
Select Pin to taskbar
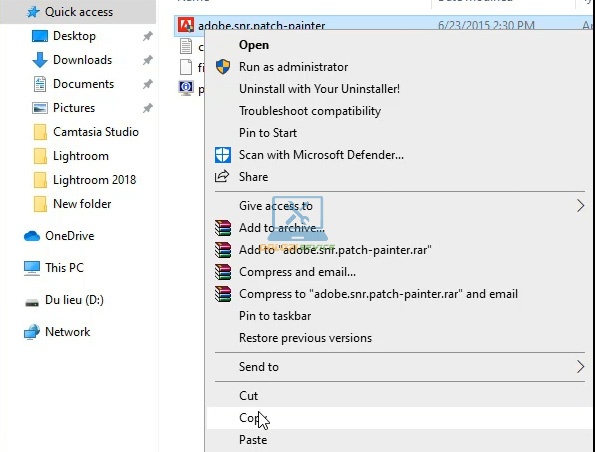click(275, 316)
